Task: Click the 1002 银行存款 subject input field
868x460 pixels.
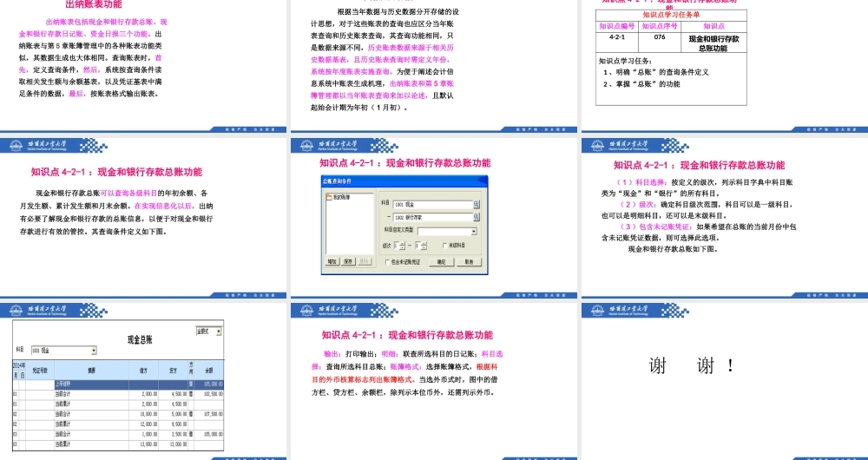Action: (433, 217)
